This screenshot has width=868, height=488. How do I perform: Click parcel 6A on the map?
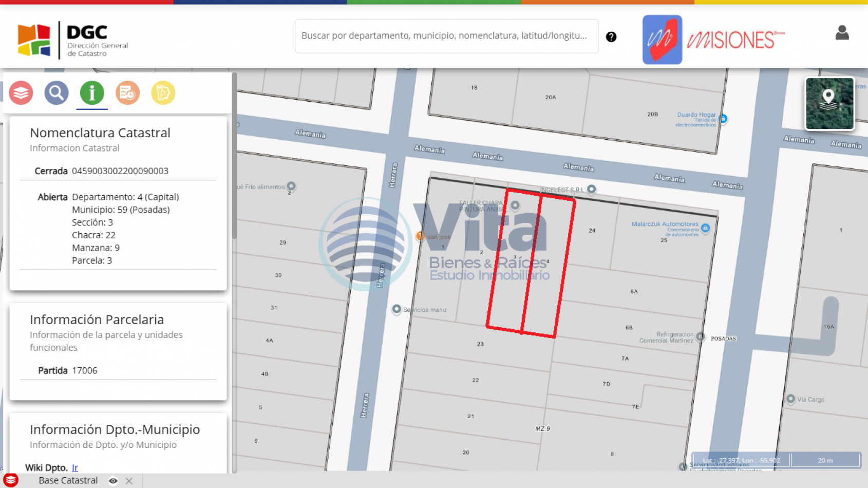click(634, 291)
